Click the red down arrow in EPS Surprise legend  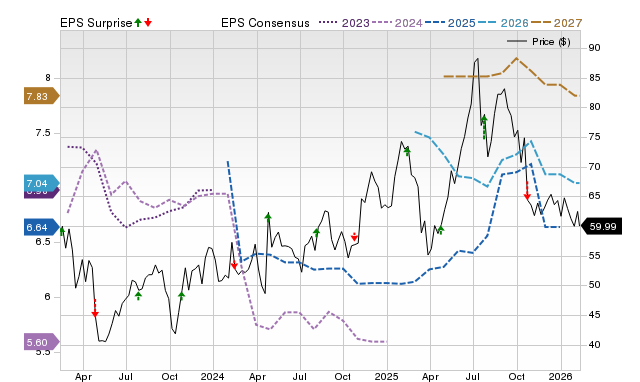click(148, 22)
